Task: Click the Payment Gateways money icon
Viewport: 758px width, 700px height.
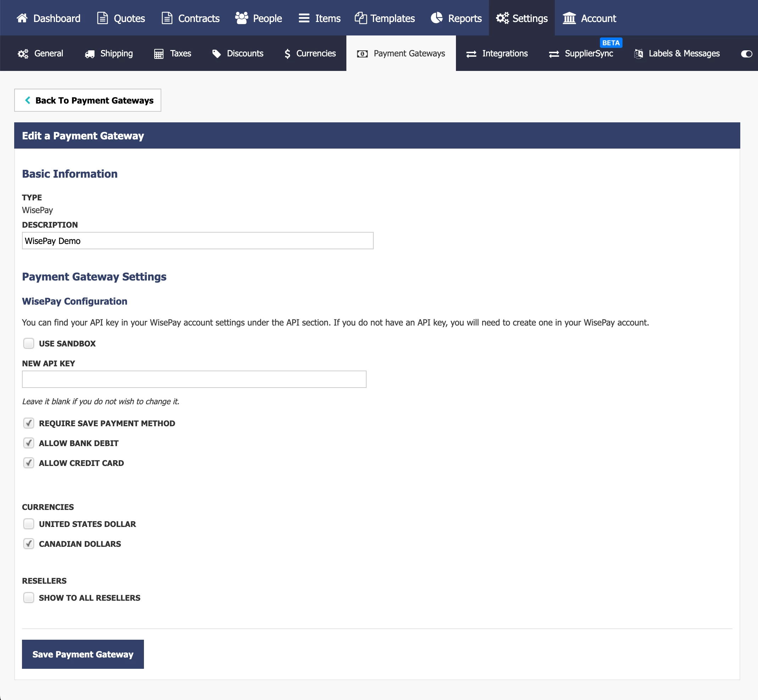Action: click(362, 54)
